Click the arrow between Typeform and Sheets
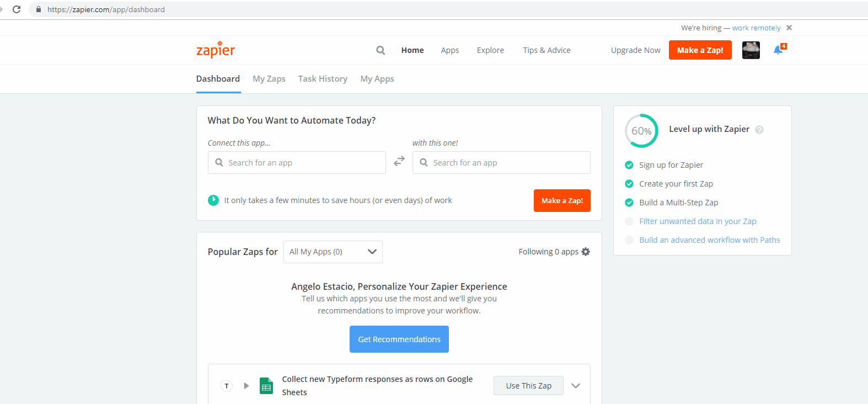 (247, 386)
